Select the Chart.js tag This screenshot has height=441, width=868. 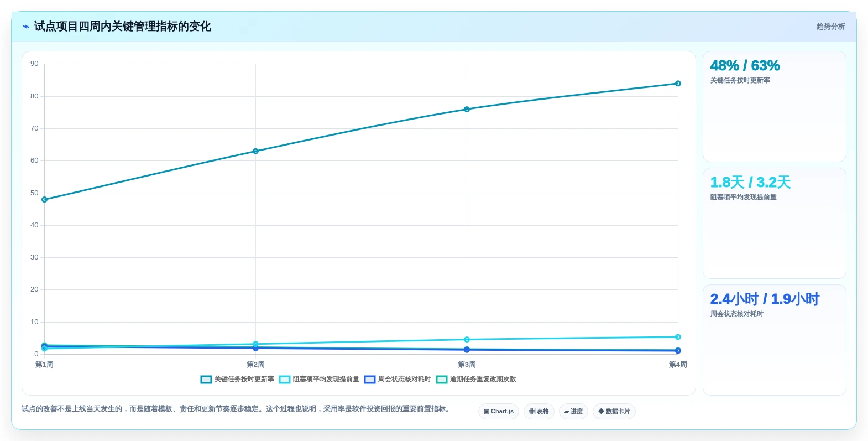pos(499,412)
